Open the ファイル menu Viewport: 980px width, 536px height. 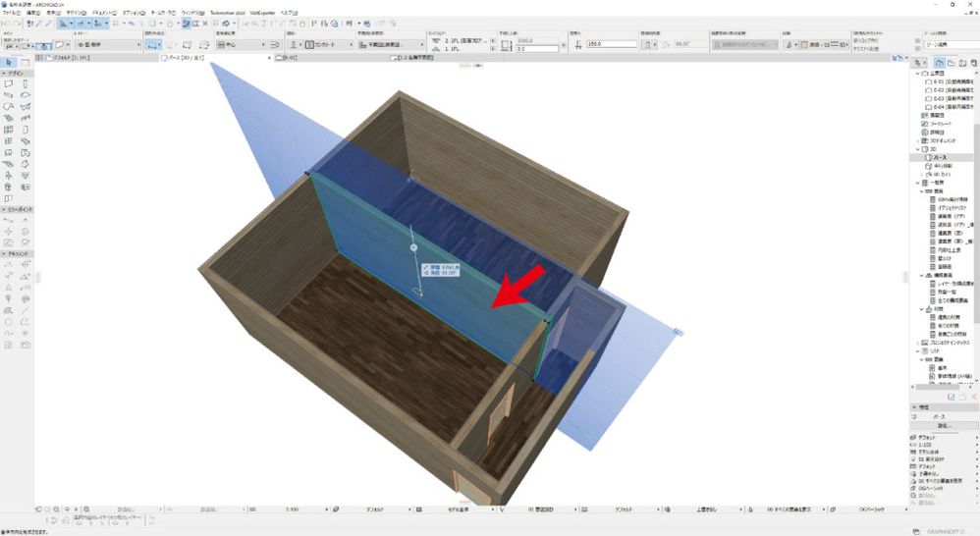(x=12, y=13)
